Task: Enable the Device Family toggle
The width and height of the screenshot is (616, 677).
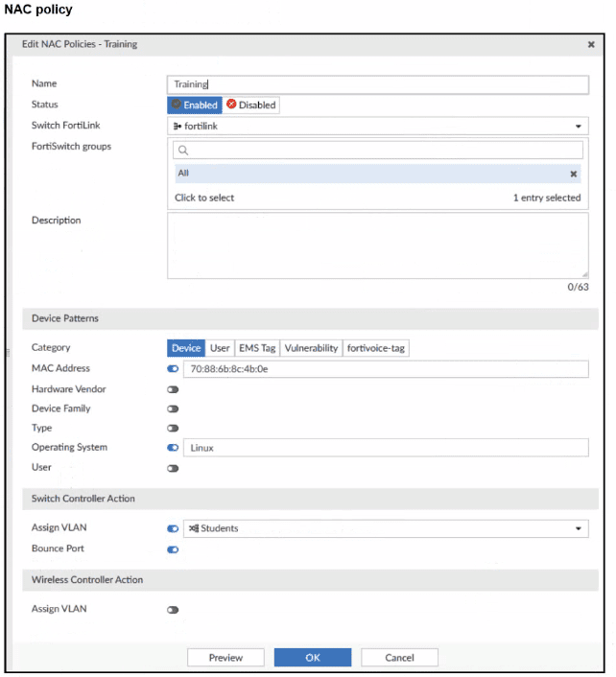Action: point(173,409)
